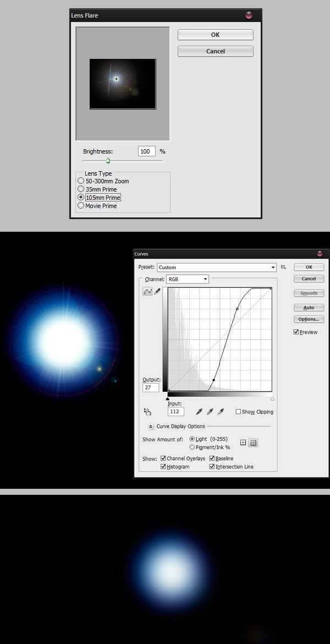330x644 pixels.
Task: Select the Pigment/Ink % radio option
Action: click(192, 447)
